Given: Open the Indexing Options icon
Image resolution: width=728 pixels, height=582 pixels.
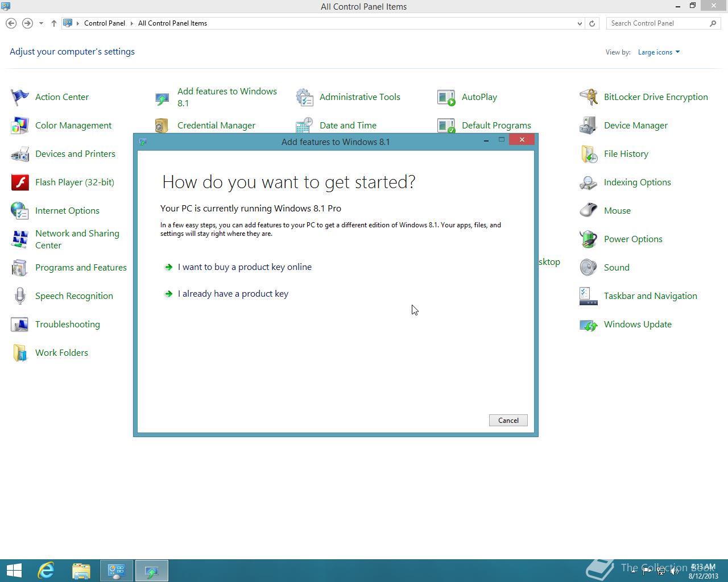Looking at the screenshot, I should click(x=589, y=182).
